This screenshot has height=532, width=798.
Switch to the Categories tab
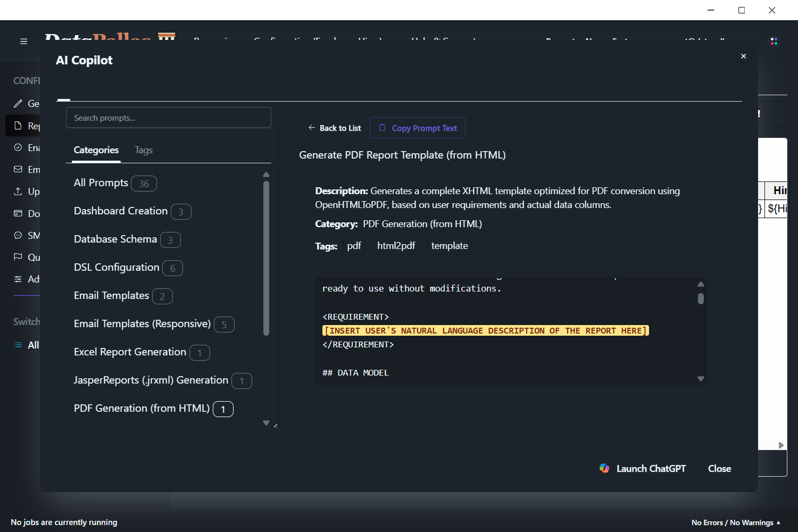[96, 151]
